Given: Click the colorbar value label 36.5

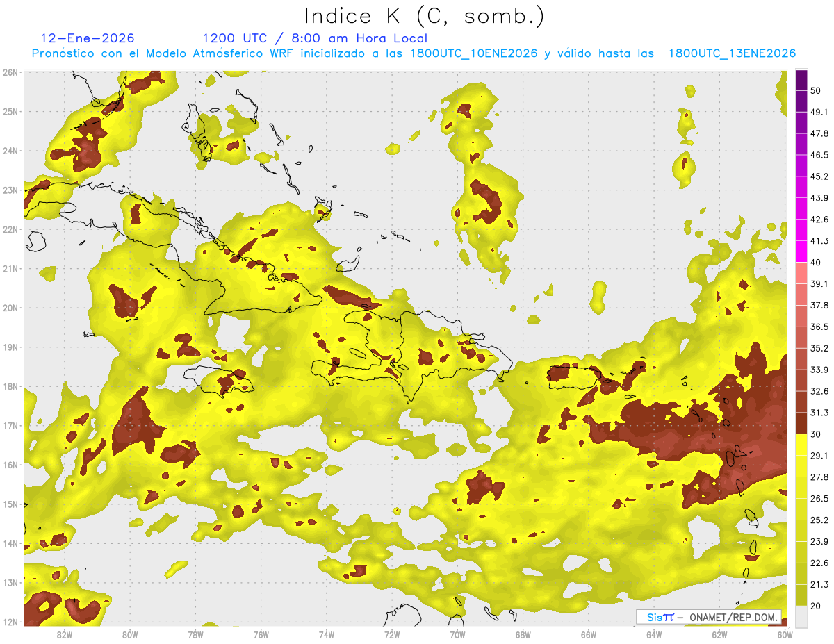Looking at the screenshot, I should pyautogui.click(x=819, y=327).
